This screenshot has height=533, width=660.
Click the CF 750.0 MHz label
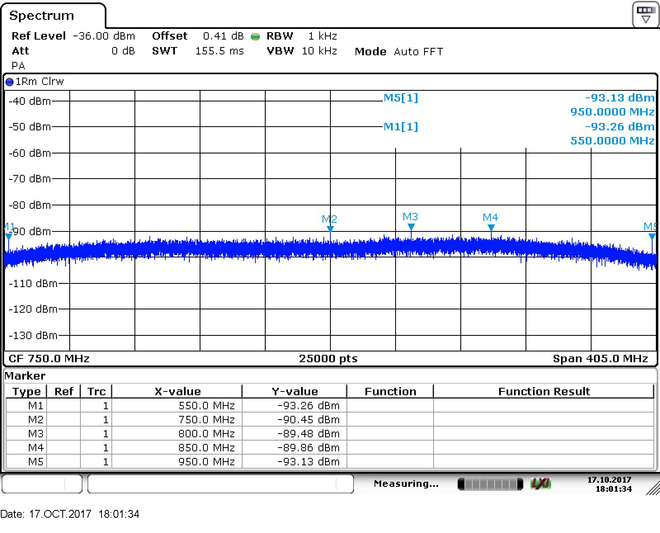coord(49,359)
